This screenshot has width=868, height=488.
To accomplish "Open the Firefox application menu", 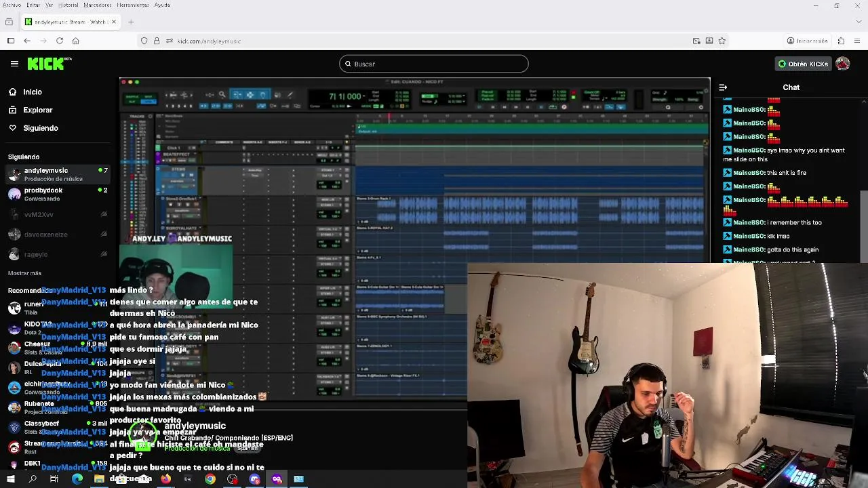I will tap(857, 41).
